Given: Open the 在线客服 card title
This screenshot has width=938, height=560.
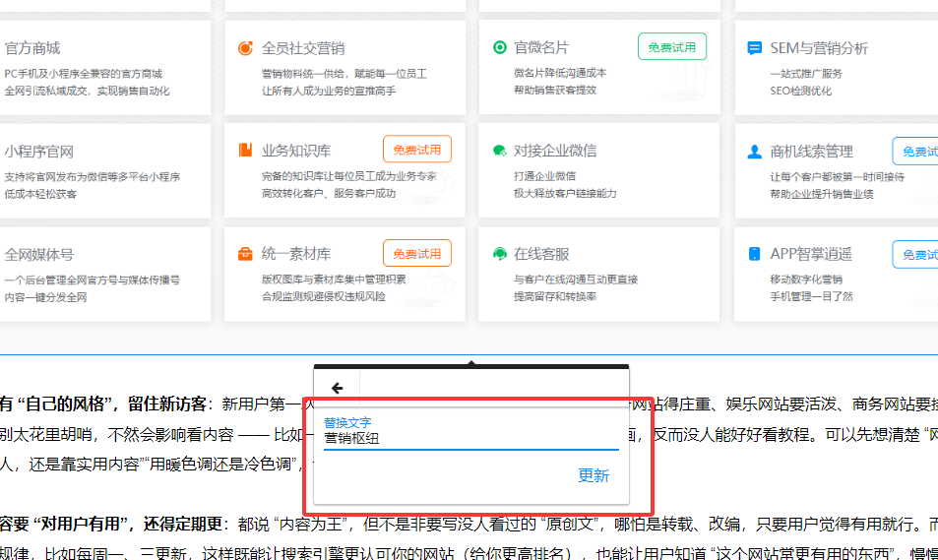Looking at the screenshot, I should pos(541,254).
